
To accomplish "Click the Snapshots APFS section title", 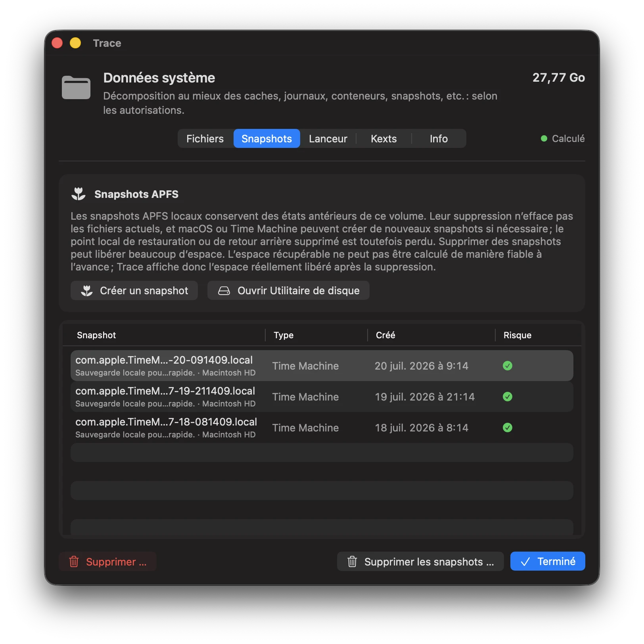I will (x=136, y=194).
